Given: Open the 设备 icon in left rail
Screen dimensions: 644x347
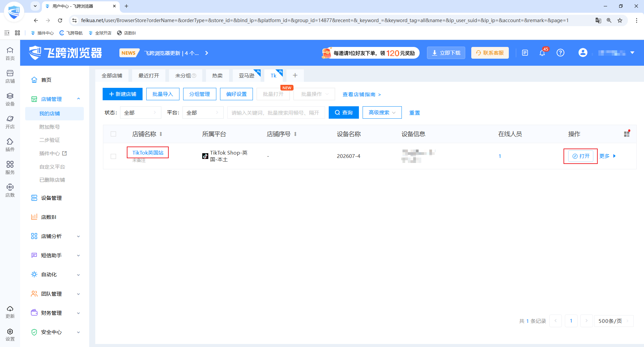Looking at the screenshot, I should click(10, 99).
